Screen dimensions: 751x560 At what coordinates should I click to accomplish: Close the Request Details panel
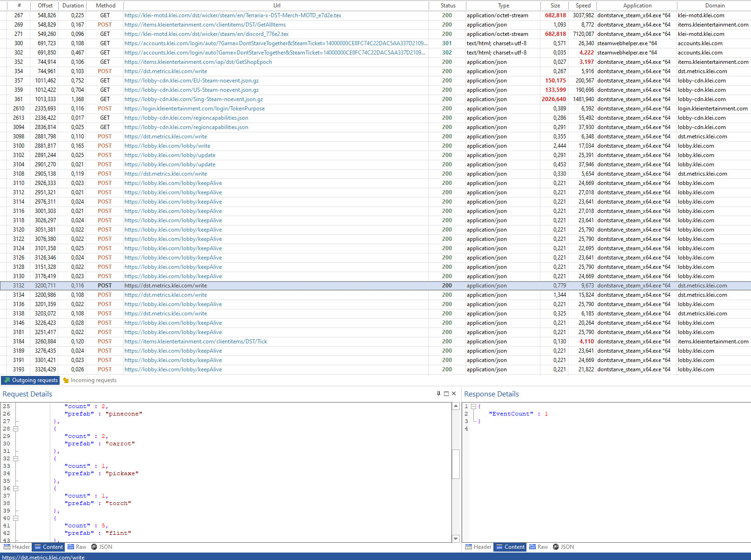[454, 394]
